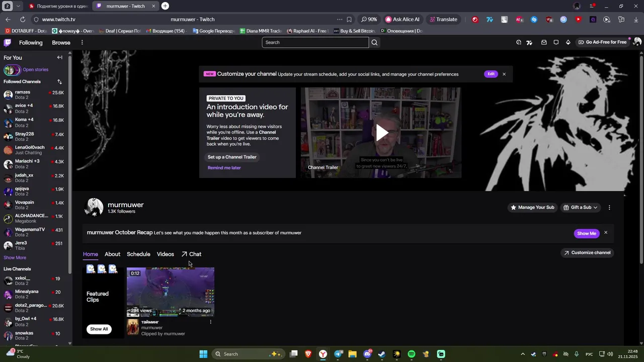Switch to the About channel tab
This screenshot has width=644, height=362.
(x=112, y=254)
